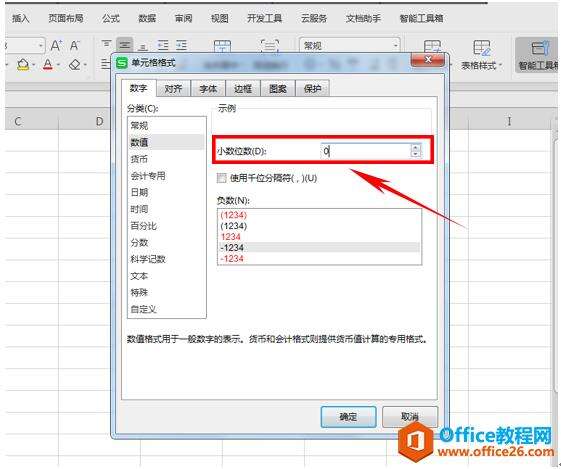This screenshot has height=469, width=561.
Task: Select 分数 in the category list
Action: click(166, 243)
